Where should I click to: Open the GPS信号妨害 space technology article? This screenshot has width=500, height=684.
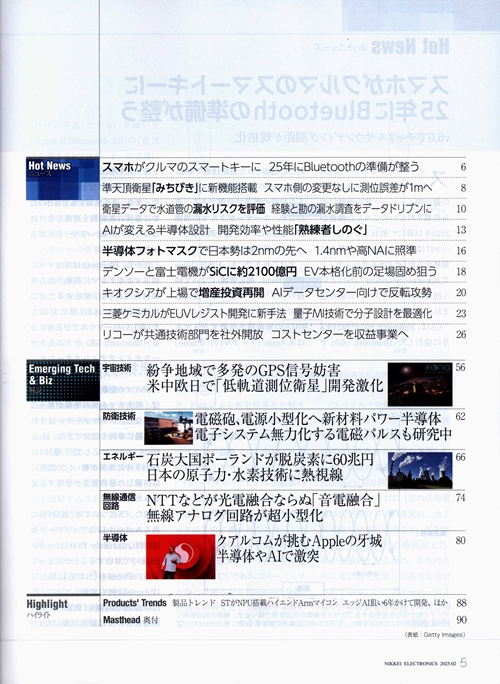click(x=265, y=378)
